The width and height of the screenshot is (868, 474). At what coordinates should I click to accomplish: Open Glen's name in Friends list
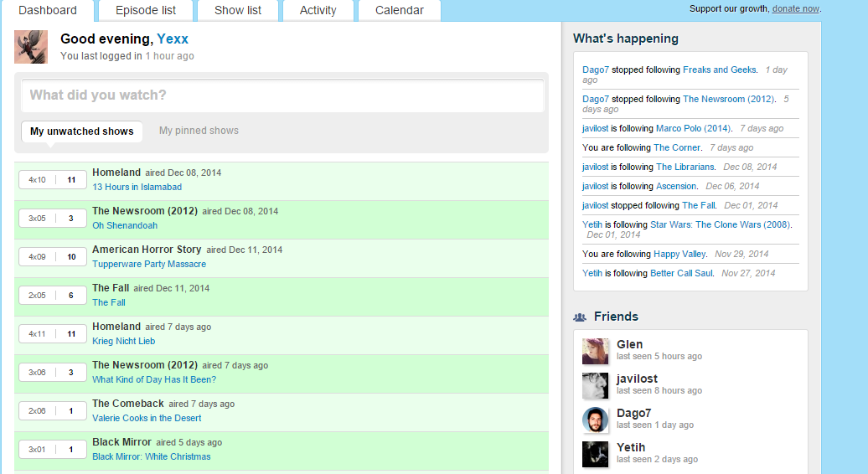pos(629,344)
